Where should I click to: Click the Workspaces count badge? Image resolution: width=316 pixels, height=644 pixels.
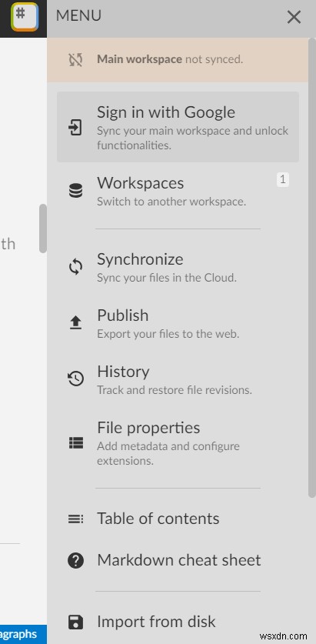(283, 180)
